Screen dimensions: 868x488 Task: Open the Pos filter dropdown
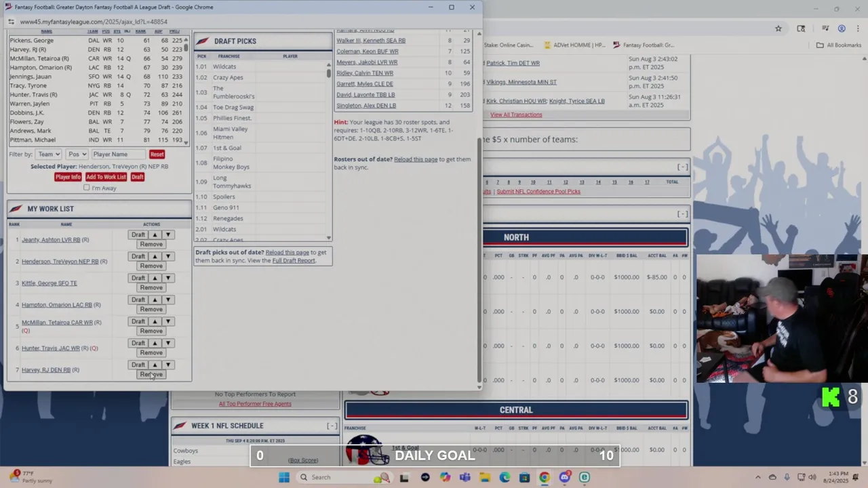coord(77,154)
